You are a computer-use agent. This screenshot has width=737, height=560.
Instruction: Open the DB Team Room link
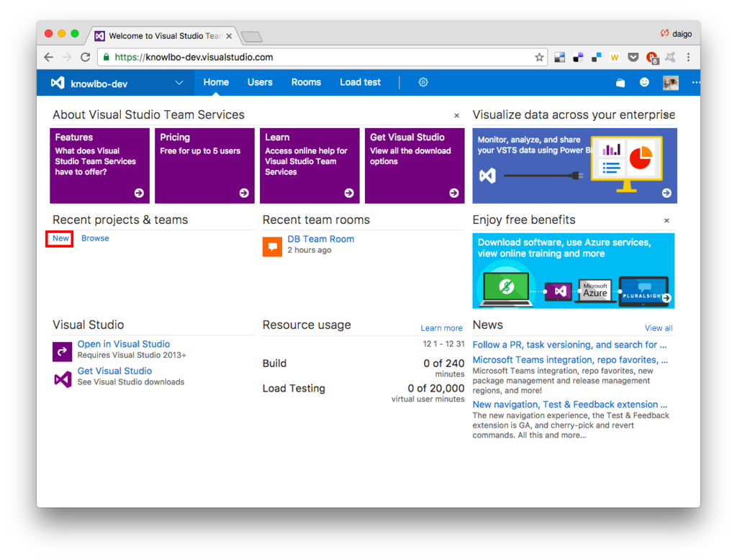320,239
